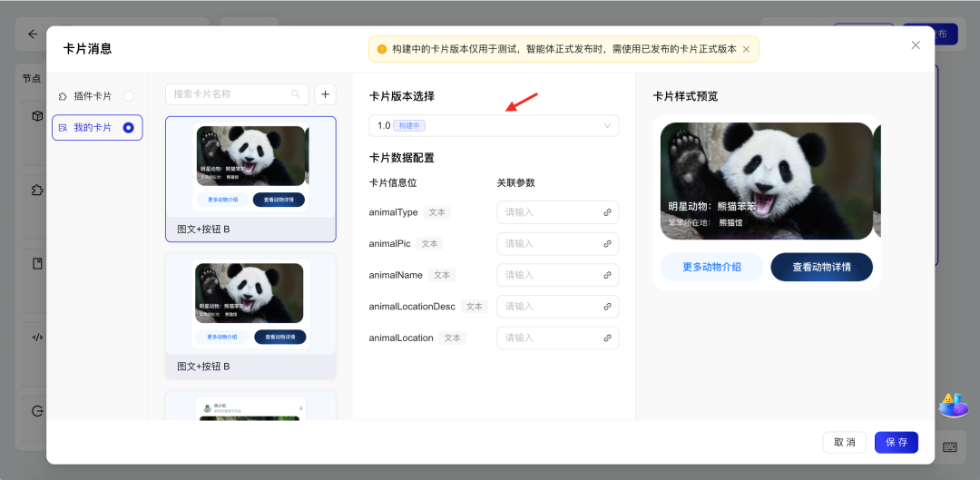The height and width of the screenshot is (480, 980).
Task: Click the 卡片数据配置 heading
Action: coord(402,158)
